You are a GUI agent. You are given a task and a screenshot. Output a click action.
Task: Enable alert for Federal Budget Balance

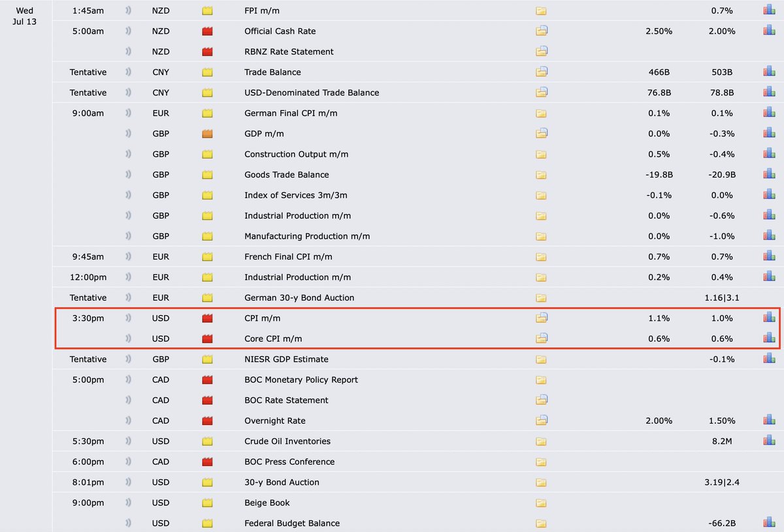point(128,523)
